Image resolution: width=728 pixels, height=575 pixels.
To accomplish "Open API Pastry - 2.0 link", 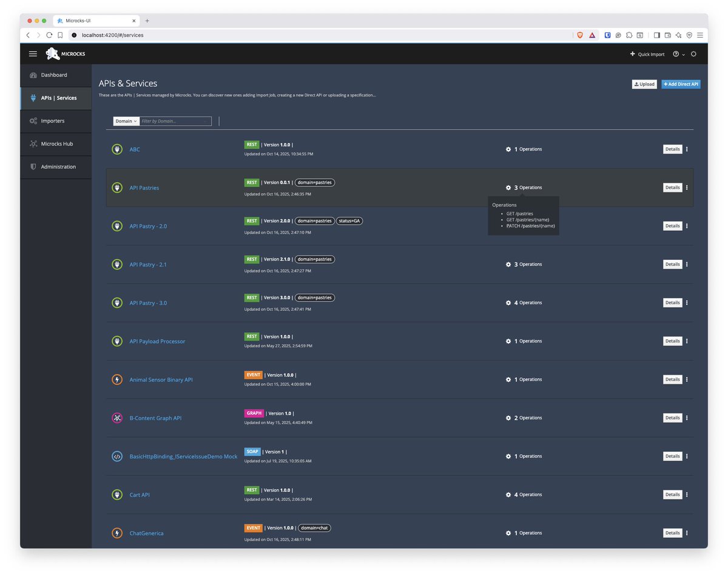I will [x=148, y=226].
